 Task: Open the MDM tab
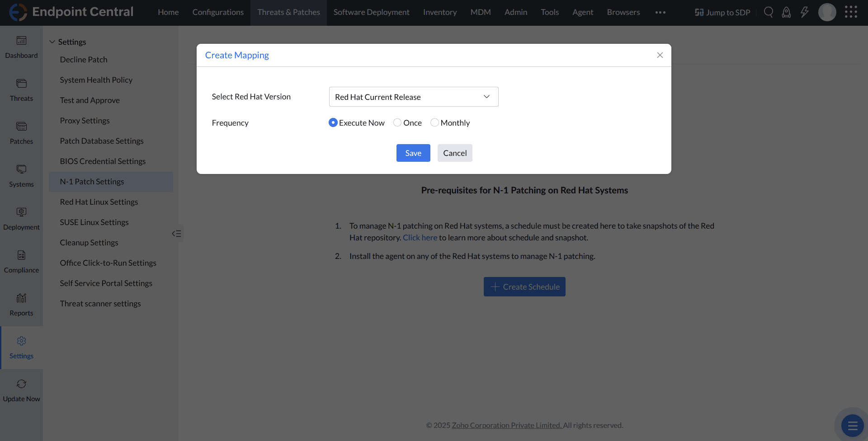(x=481, y=12)
